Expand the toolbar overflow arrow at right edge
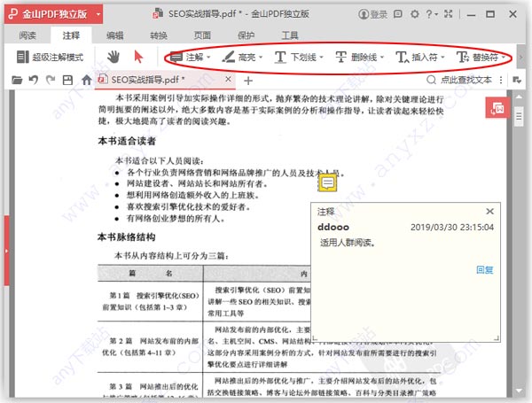Screen dimensions: 532x403 pos(521,57)
